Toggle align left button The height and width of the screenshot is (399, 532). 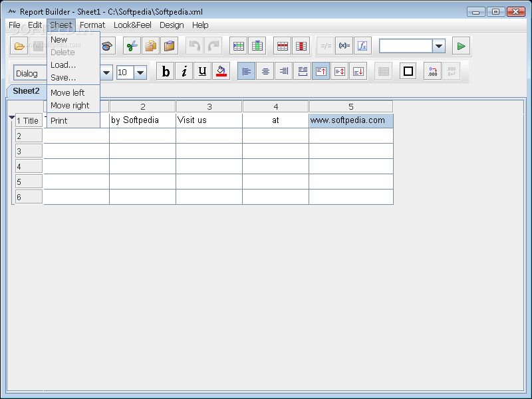pos(246,71)
